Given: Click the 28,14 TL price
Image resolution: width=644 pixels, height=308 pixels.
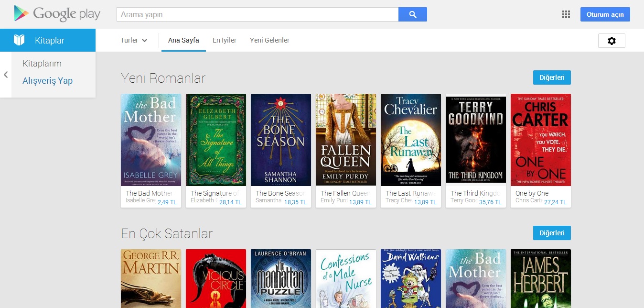Looking at the screenshot, I should (230, 202).
